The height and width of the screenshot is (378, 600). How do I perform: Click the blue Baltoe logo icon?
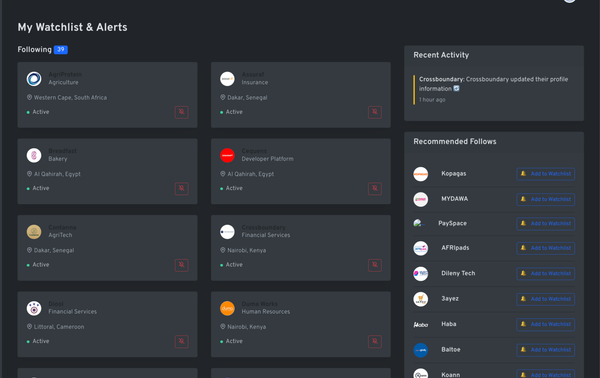coord(421,350)
